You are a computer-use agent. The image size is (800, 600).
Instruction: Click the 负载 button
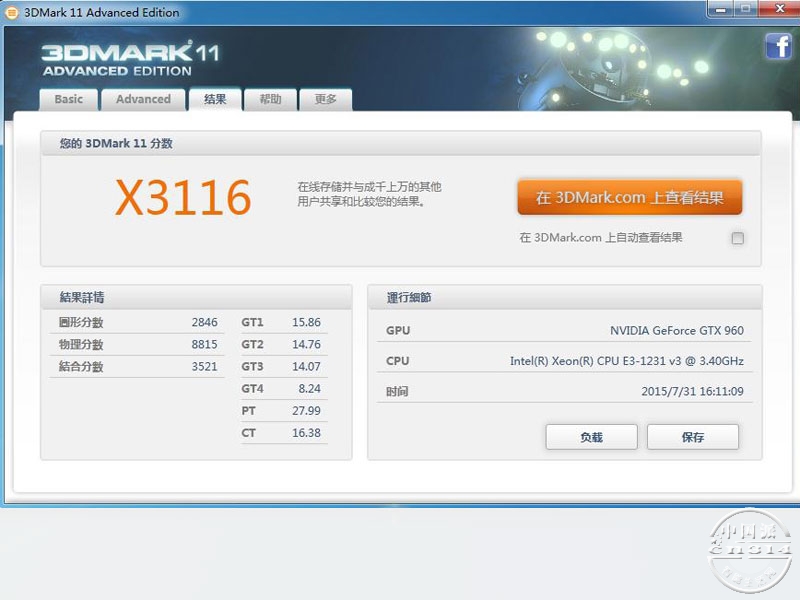[x=591, y=437]
